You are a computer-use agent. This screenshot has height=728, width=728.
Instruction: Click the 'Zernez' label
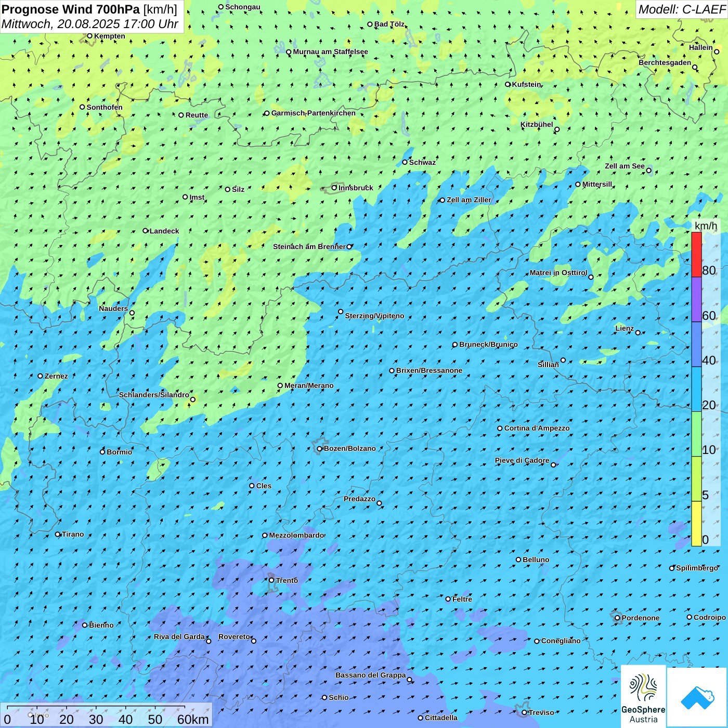click(56, 376)
